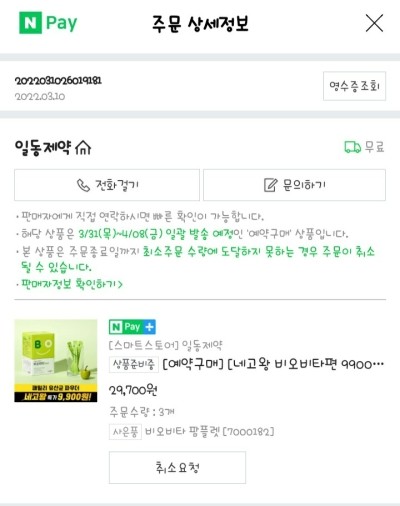Click the green N Pay logo
Viewport: 400px width, 506px height.
[48, 23]
